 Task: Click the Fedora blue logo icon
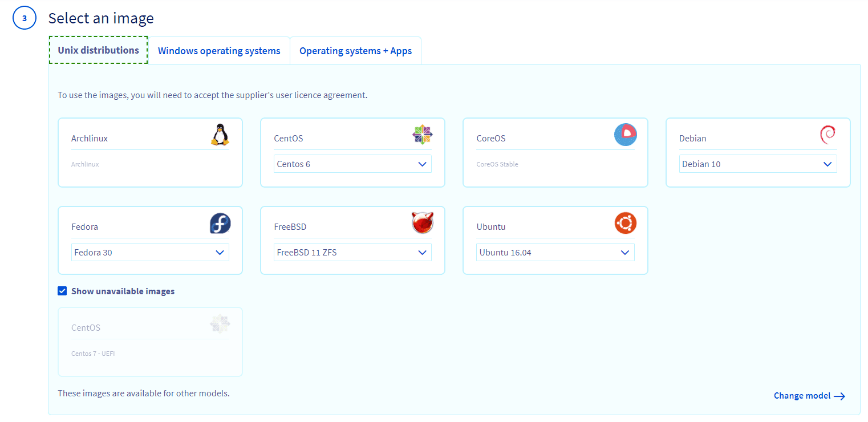click(220, 223)
